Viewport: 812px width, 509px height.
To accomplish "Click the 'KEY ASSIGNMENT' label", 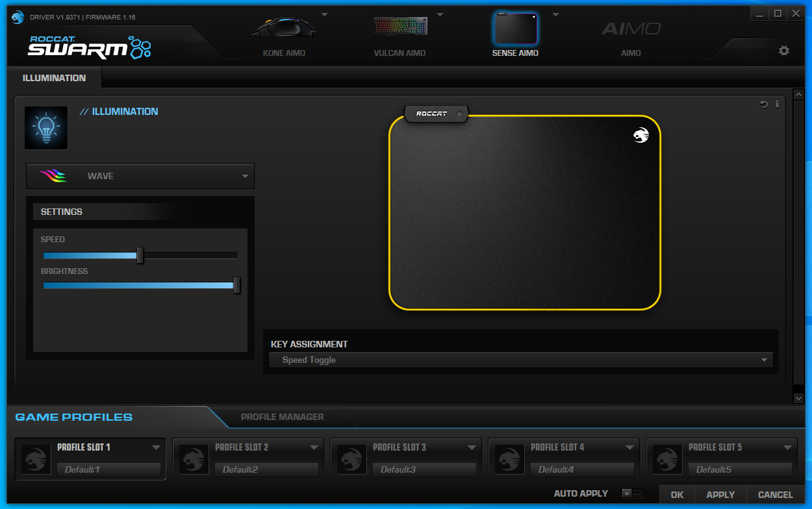I will [x=309, y=344].
